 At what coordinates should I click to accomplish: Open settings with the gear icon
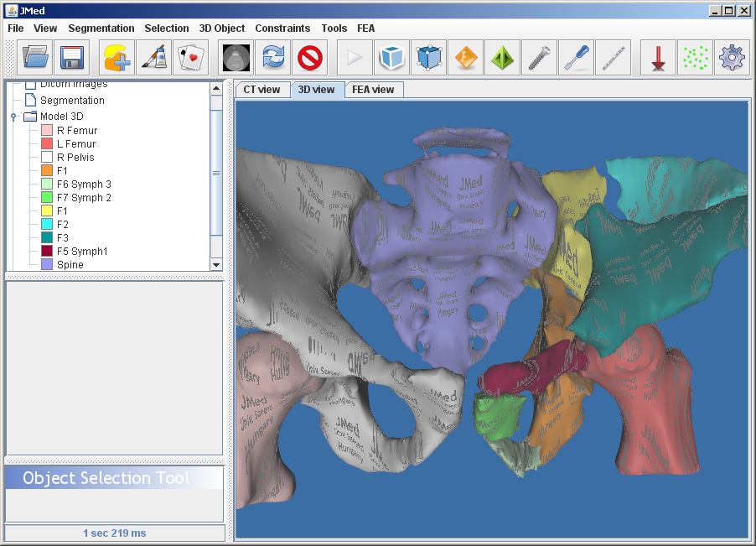click(732, 58)
